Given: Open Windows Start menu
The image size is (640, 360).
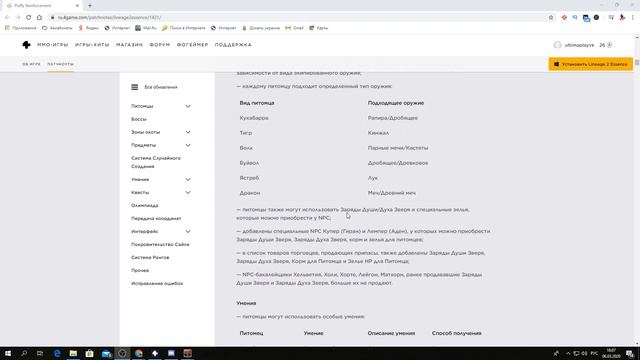Looking at the screenshot, I should tap(8, 353).
